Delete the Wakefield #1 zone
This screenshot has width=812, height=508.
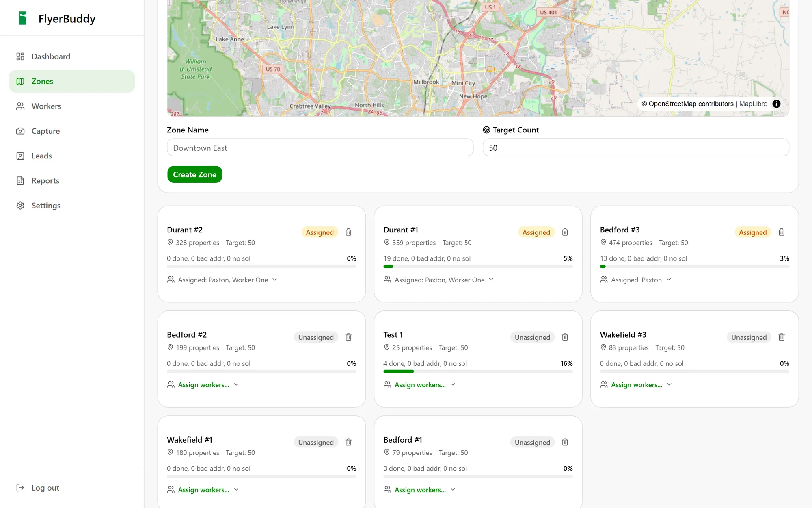[x=348, y=442]
